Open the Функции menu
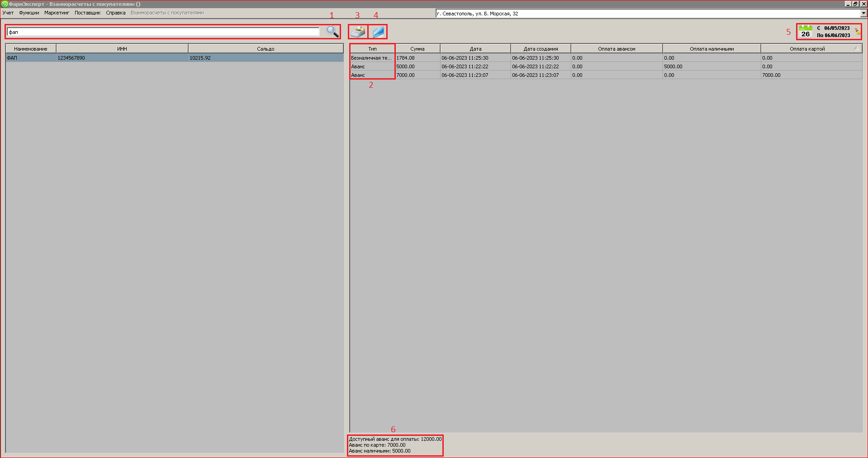868x458 pixels. [29, 13]
